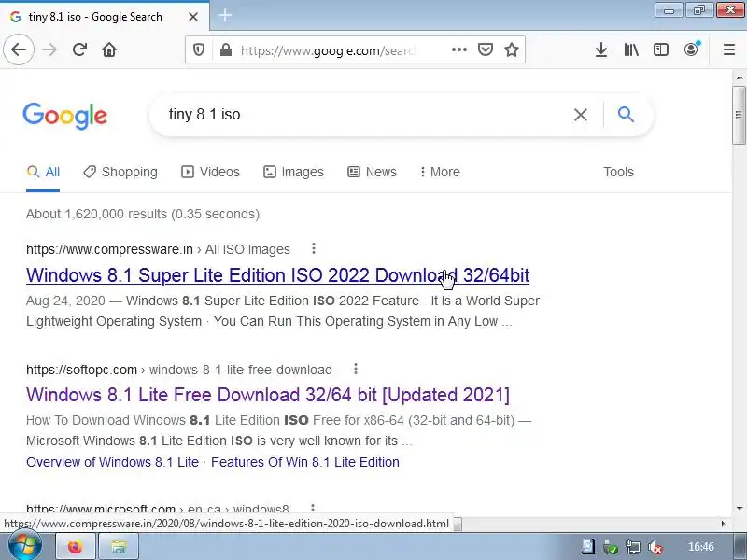Viewport: 747px width, 560px height.
Task: Click the network tray icon
Action: (633, 547)
